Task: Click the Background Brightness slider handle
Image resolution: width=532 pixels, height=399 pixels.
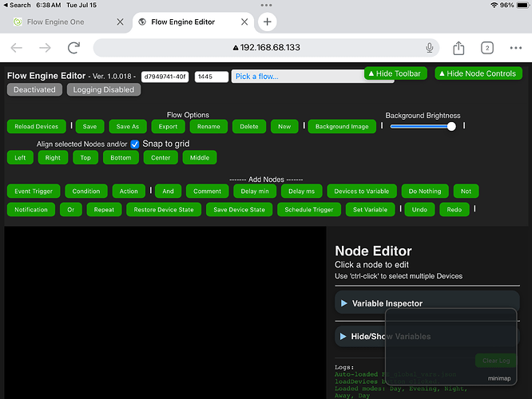Action: click(x=451, y=126)
